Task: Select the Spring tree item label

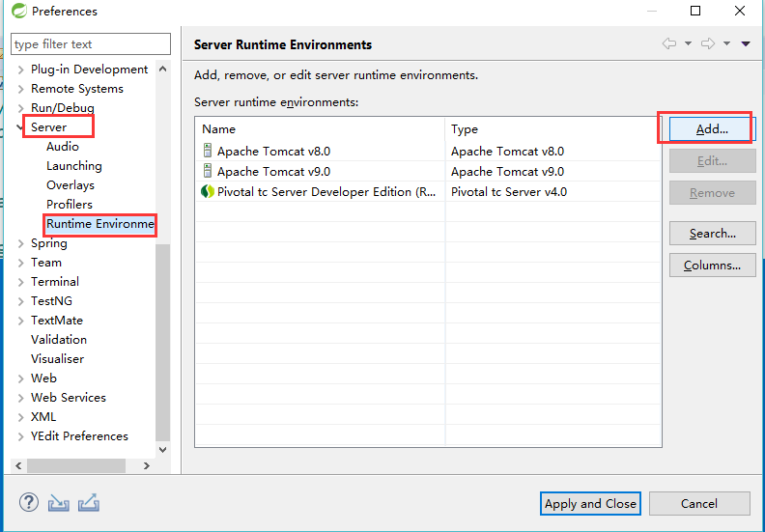Action: (x=49, y=243)
